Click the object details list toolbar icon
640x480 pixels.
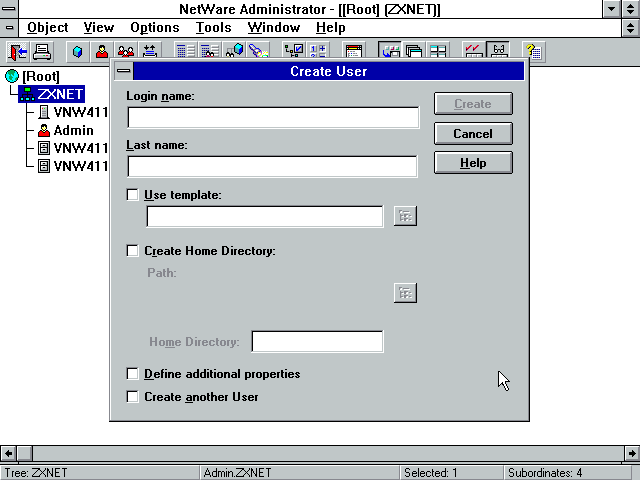click(186, 52)
